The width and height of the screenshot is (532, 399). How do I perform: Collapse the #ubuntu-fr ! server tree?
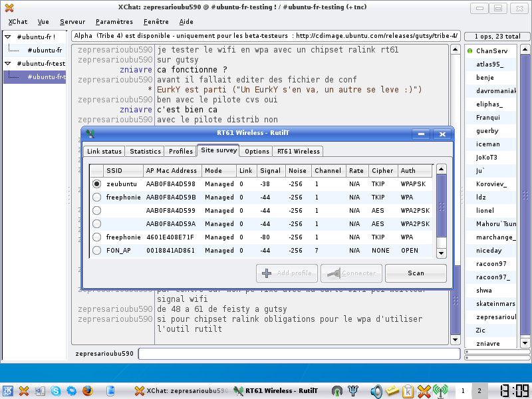[8, 37]
